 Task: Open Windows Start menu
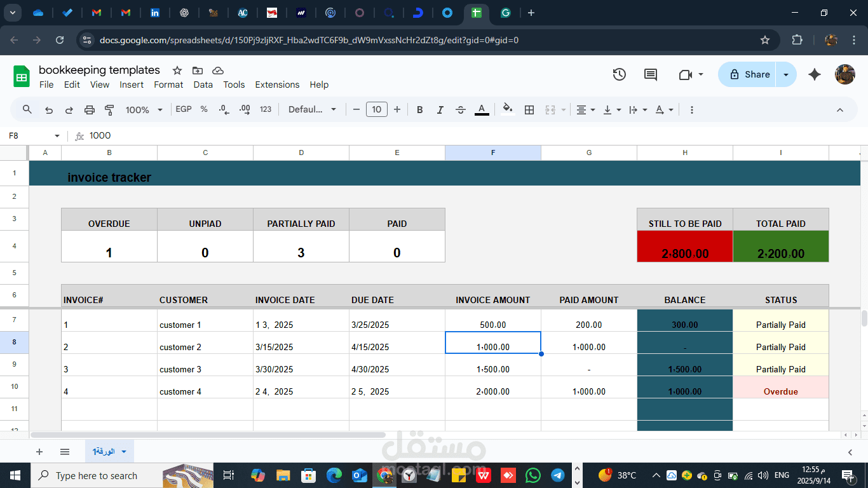(15, 475)
